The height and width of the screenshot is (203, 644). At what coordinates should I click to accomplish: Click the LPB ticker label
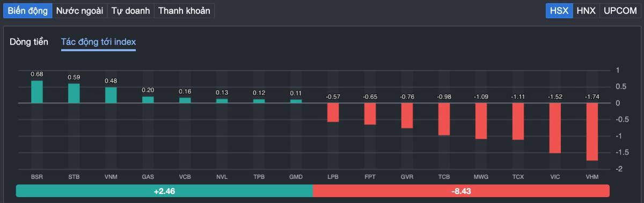(333, 177)
